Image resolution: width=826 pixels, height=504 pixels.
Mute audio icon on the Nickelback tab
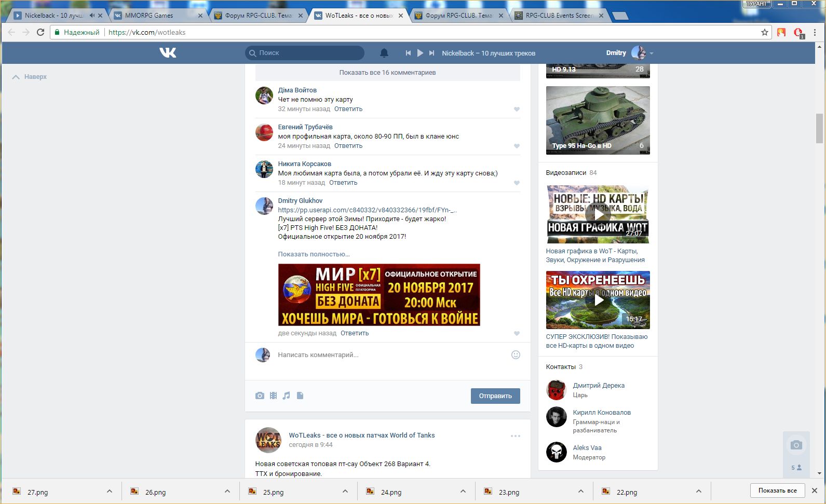pos(92,16)
